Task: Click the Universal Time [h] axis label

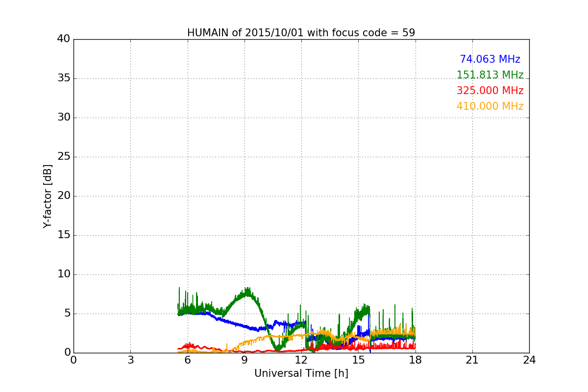Action: click(301, 373)
